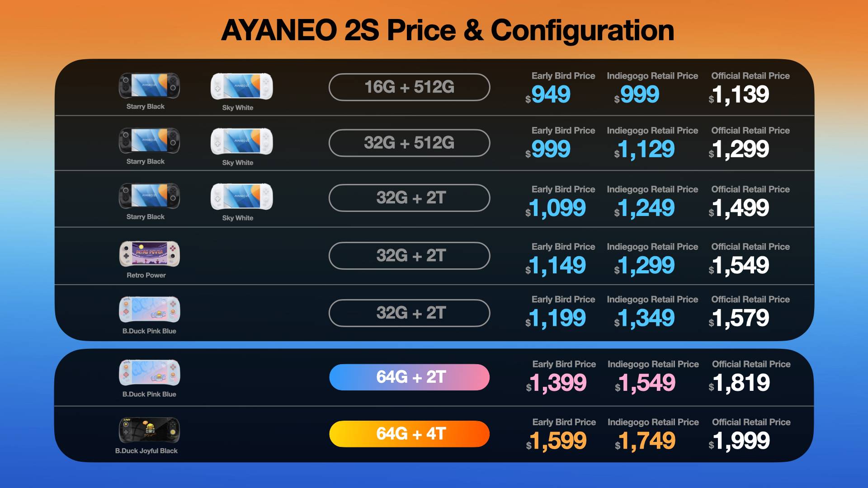Image resolution: width=868 pixels, height=488 pixels.
Task: Select the 32G + 512G configuration pill
Action: coord(410,143)
